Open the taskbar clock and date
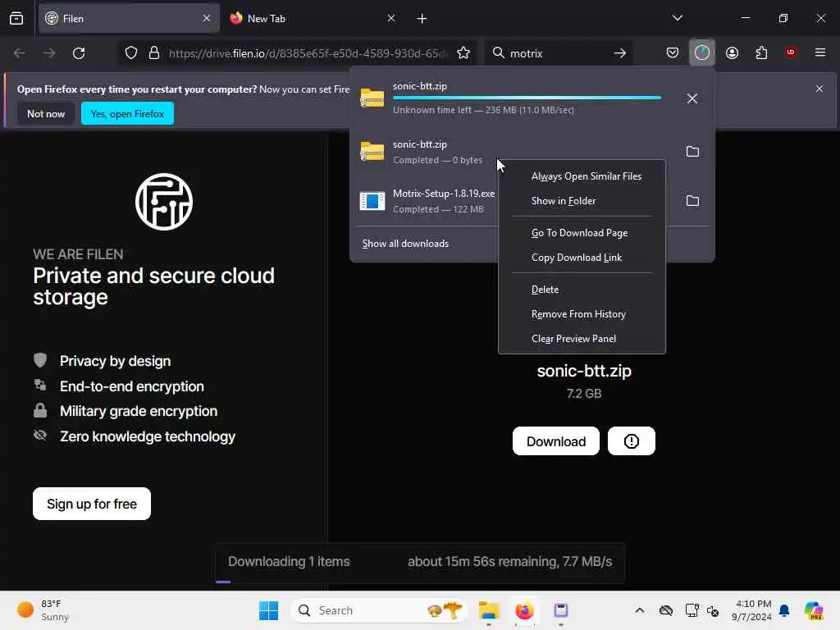 click(751, 610)
